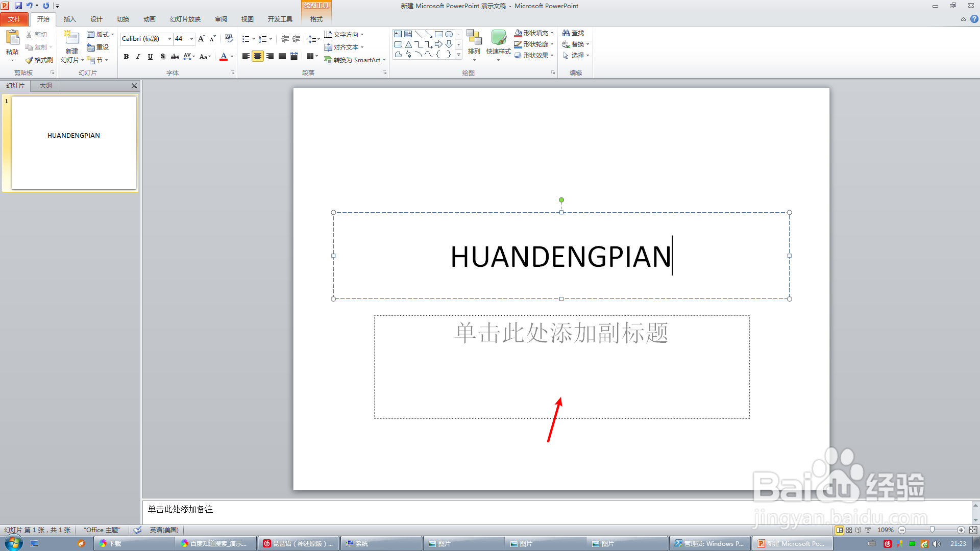
Task: Select the Oval shape
Action: (449, 34)
